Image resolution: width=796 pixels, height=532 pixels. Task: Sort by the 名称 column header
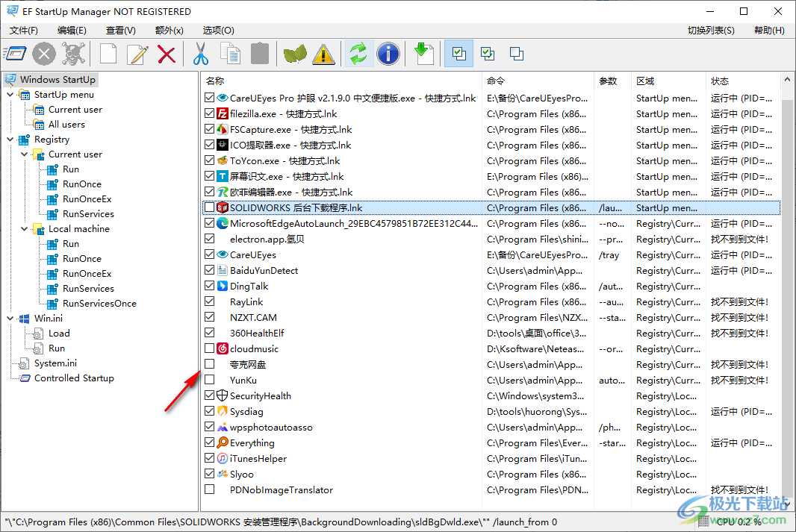tap(341, 81)
